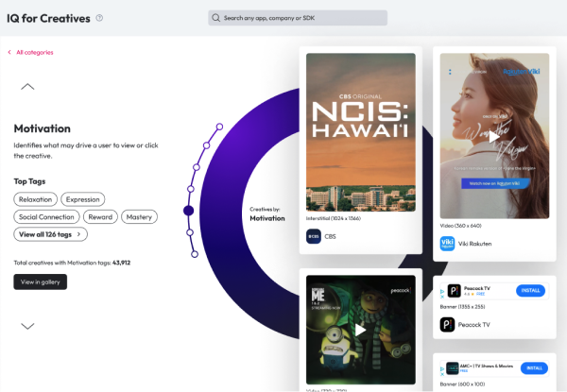
Task: Click the AMC+ icon in the banner
Action: point(453,368)
